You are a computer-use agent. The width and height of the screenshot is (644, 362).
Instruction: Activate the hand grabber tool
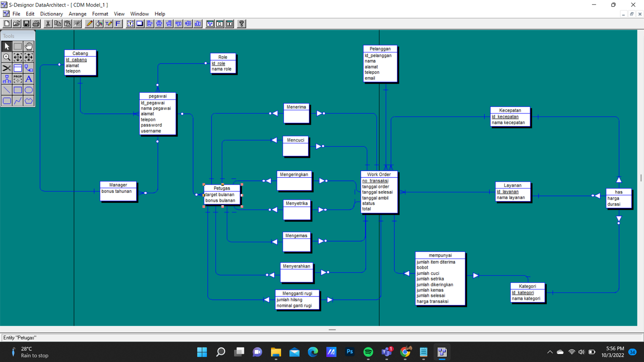pyautogui.click(x=29, y=46)
